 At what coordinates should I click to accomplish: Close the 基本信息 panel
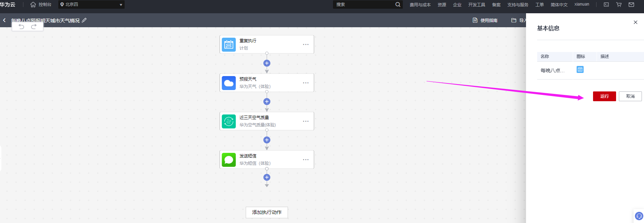point(635,22)
